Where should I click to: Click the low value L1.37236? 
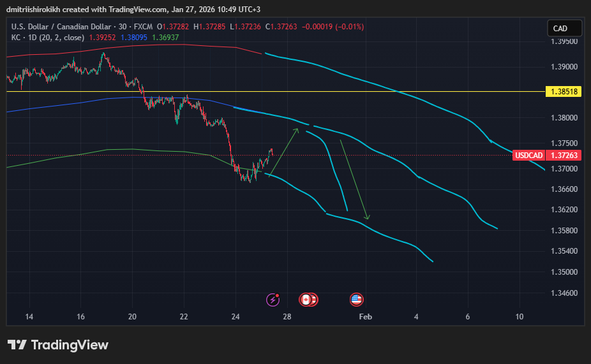245,27
